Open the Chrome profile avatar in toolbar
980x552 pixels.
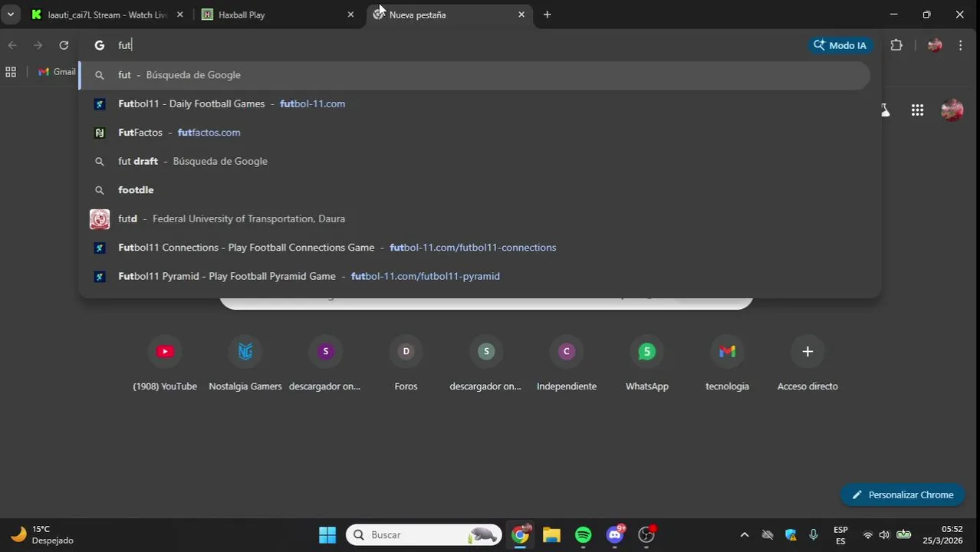(x=934, y=45)
